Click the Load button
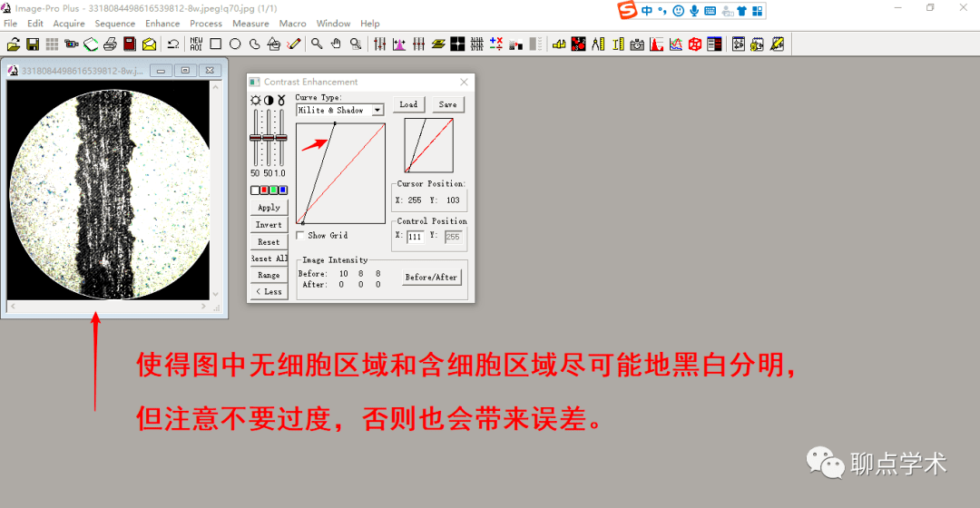Screen dimensions: 980x508 click(408, 104)
